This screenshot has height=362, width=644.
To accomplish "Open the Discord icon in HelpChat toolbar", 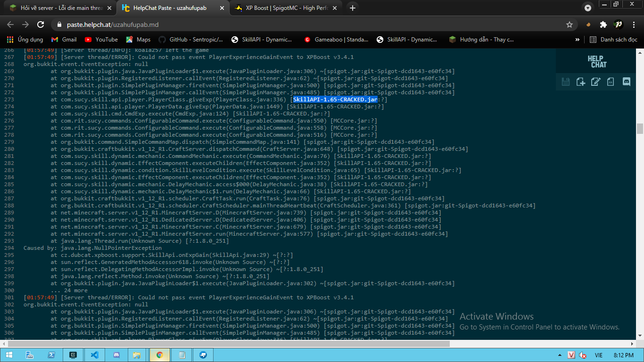I will coord(627,82).
